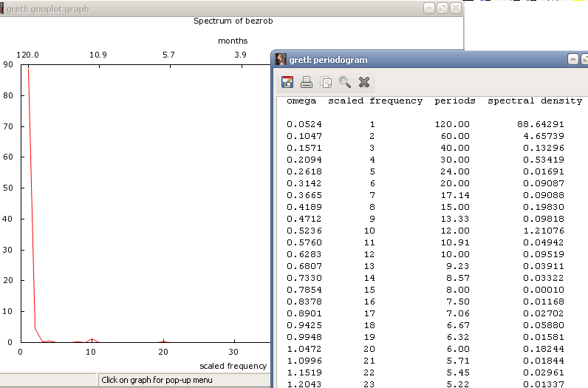Select spectral density value 0.00010
Screen dimensions: 588x388
point(544,290)
